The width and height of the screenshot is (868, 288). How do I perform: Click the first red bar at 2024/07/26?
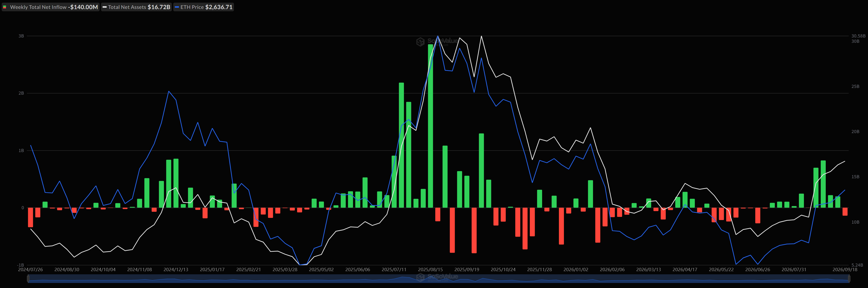[x=31, y=217]
